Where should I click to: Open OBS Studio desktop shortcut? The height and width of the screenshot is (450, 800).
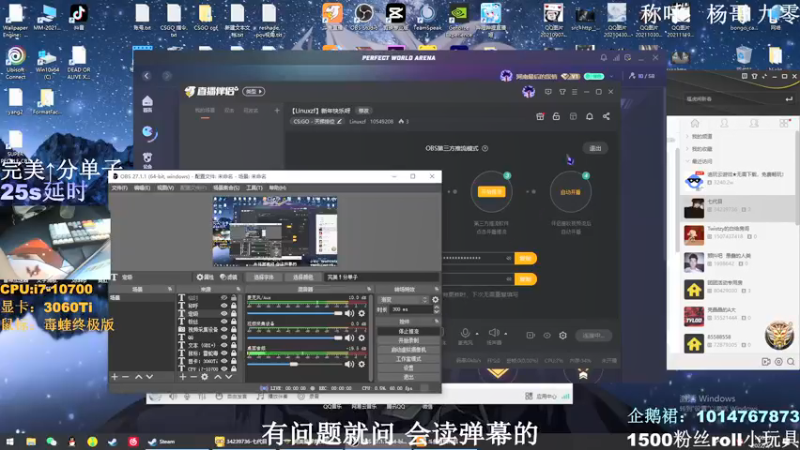tap(364, 17)
